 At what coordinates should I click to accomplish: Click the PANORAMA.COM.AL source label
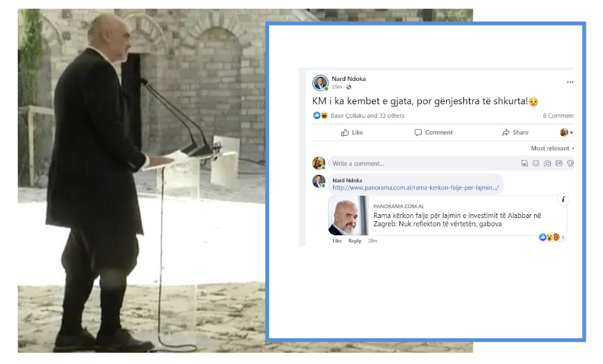pyautogui.click(x=399, y=207)
